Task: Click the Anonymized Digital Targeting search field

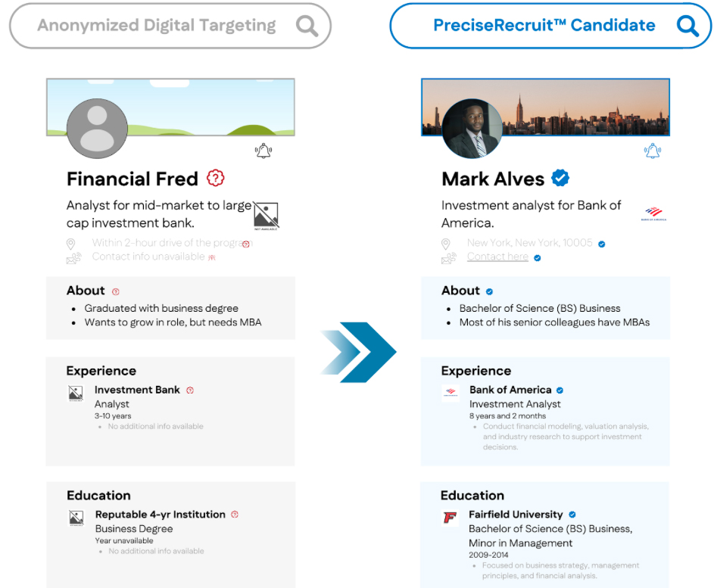Action: (x=170, y=26)
